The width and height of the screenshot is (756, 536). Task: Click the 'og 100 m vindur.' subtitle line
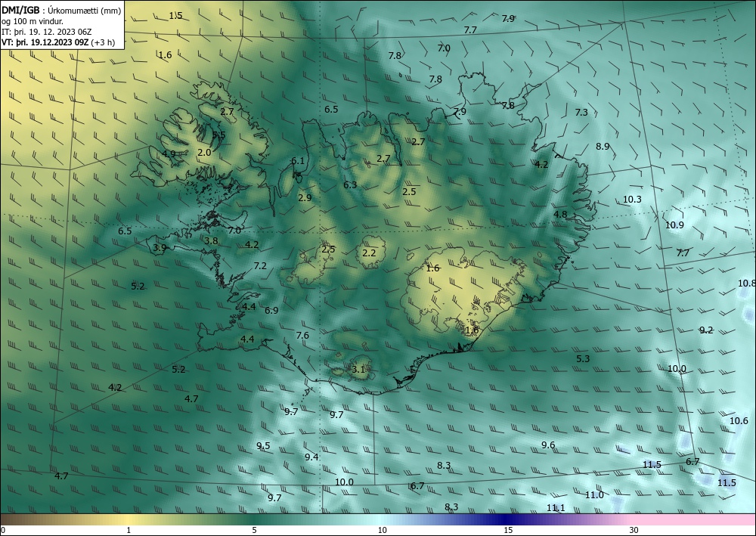point(33,21)
